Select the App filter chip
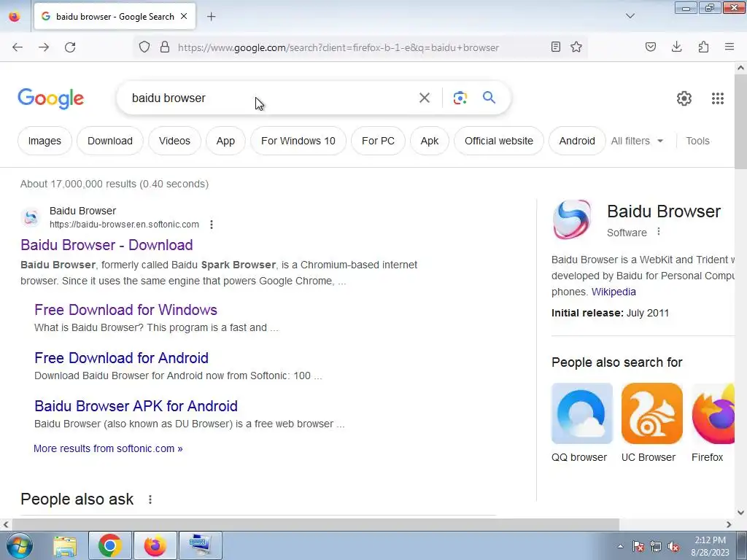The height and width of the screenshot is (560, 747). tap(225, 141)
